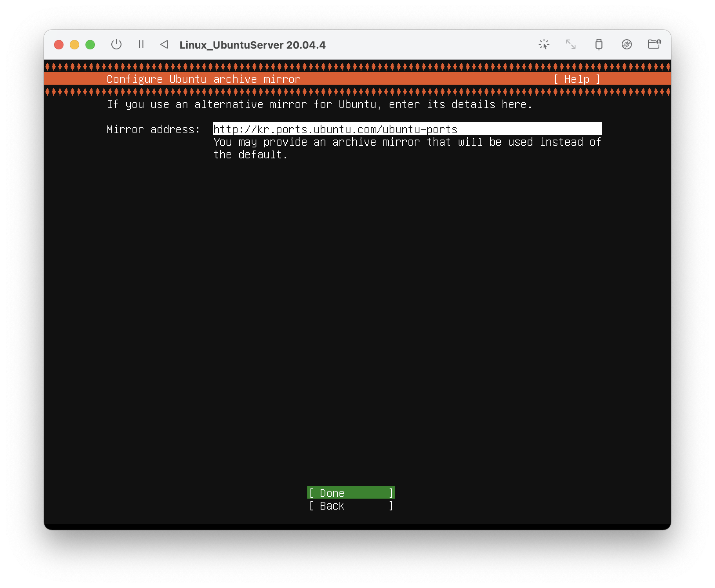715x588 pixels.
Task: Click the Mirror address input field
Action: [407, 129]
